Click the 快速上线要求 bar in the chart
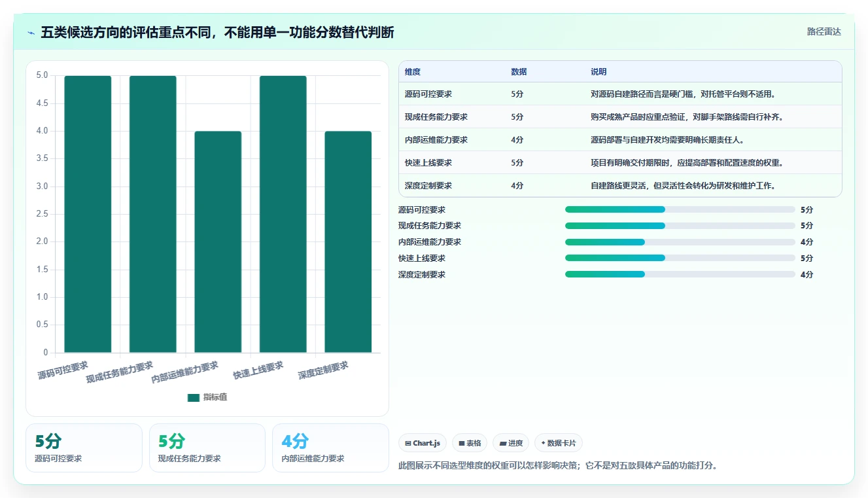The width and height of the screenshot is (868, 498). point(283,214)
